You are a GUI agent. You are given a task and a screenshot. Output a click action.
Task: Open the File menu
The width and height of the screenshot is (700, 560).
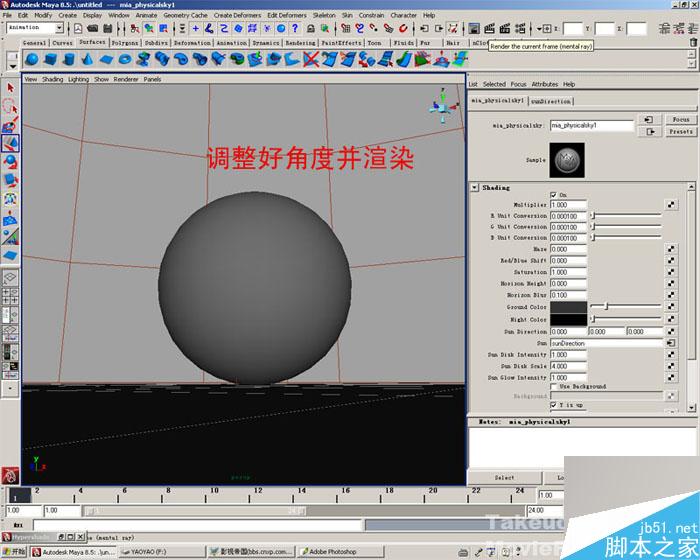tap(8, 15)
